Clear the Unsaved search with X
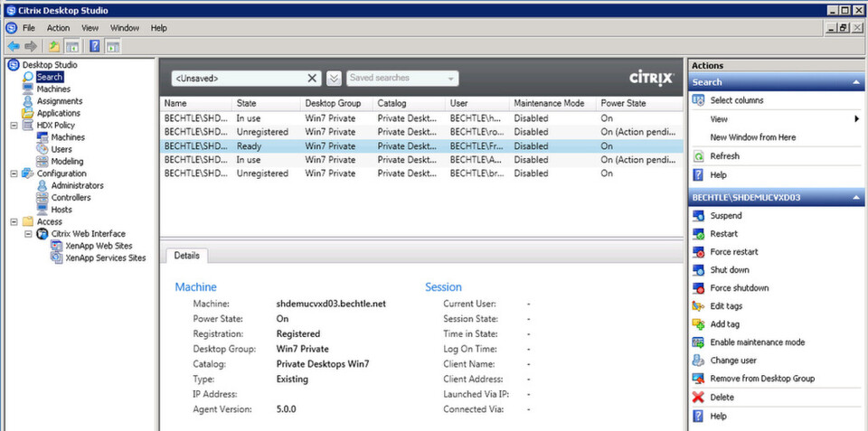Image resolution: width=868 pixels, height=431 pixels. 313,79
